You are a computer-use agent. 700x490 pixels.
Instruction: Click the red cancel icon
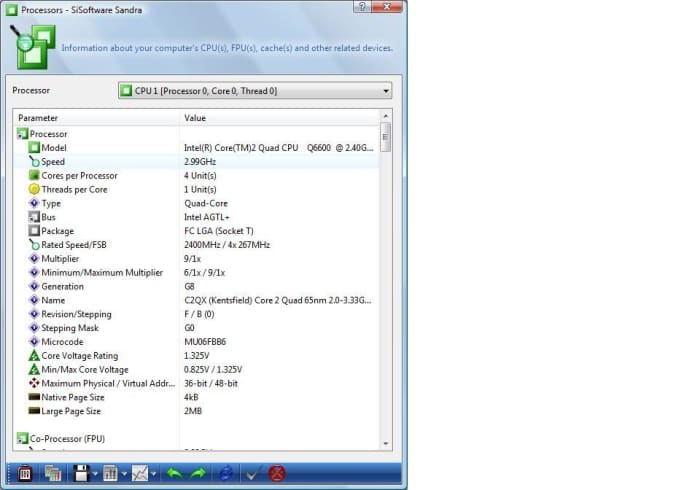pos(277,473)
